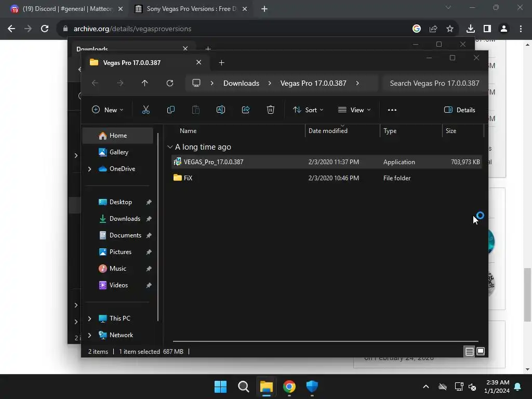Screen dimensions: 532x399
Task: Expand breadcrumb chevron after Vegas Pro 17.0.0.387
Action: (x=357, y=83)
